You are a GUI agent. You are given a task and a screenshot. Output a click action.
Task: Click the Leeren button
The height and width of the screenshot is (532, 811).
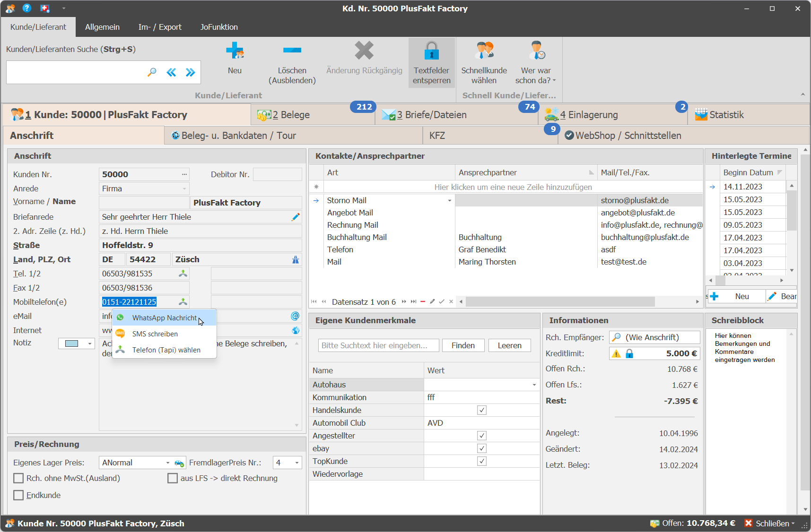[509, 345]
